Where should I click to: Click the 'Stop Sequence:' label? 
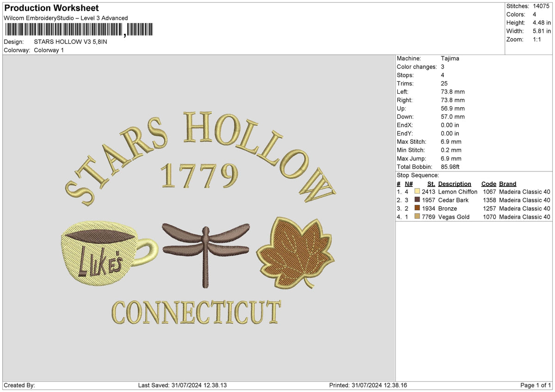(x=418, y=175)
